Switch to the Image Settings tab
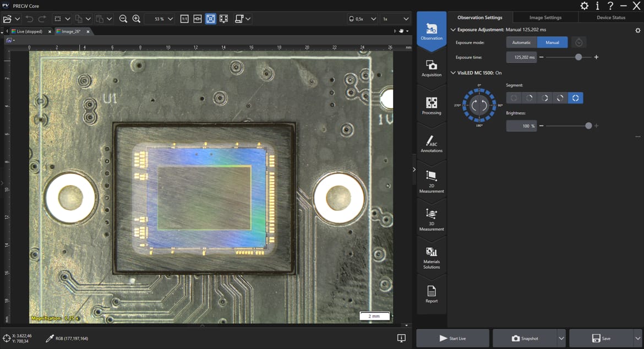This screenshot has width=644, height=349. 545,18
